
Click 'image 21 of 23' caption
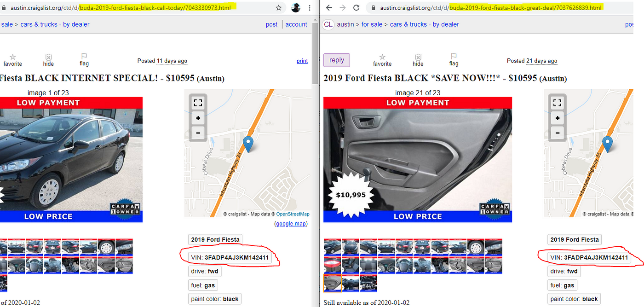click(418, 93)
